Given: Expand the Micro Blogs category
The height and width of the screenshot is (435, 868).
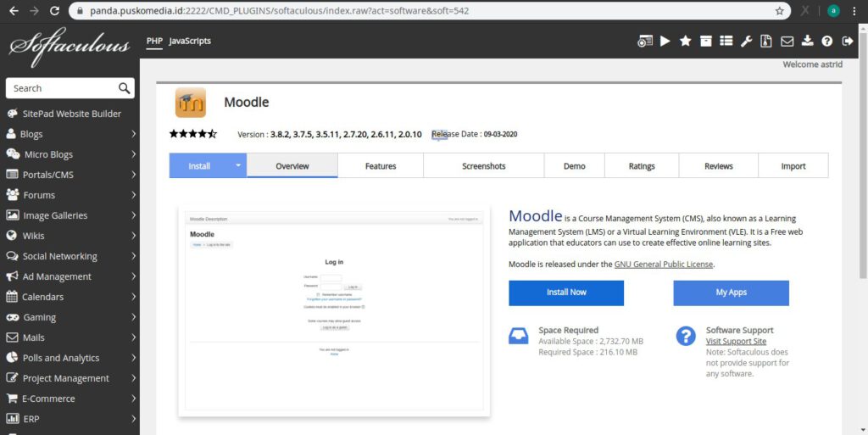Looking at the screenshot, I should [x=70, y=154].
